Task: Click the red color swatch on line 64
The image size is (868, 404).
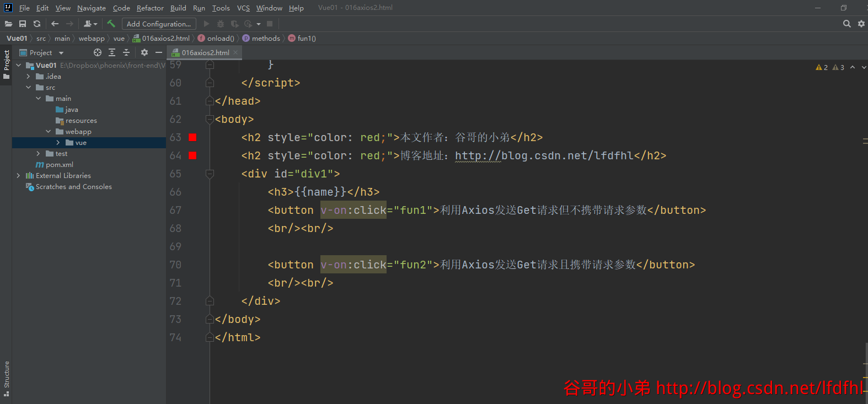Action: [192, 155]
